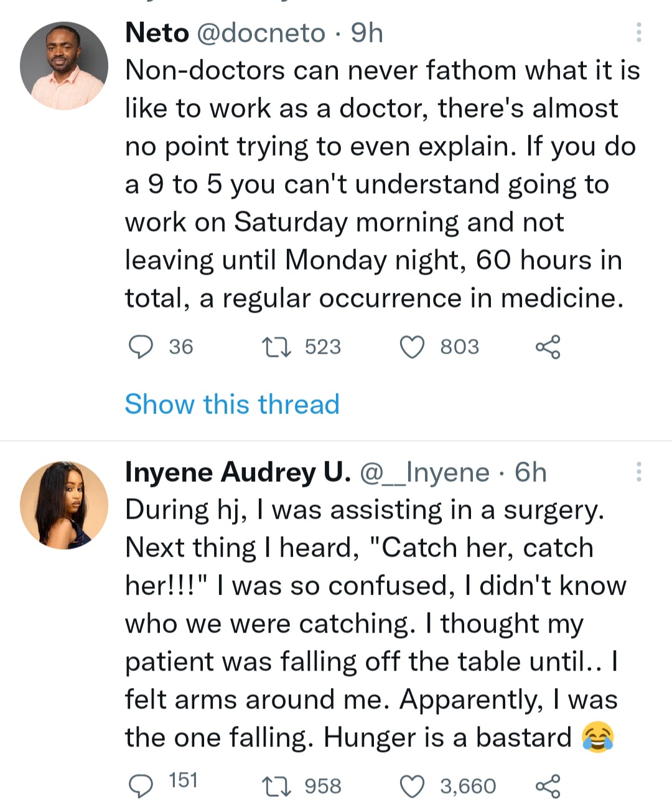Tap the Inyene Audrey U. display name
The height and width of the screenshot is (810, 672).
(238, 473)
